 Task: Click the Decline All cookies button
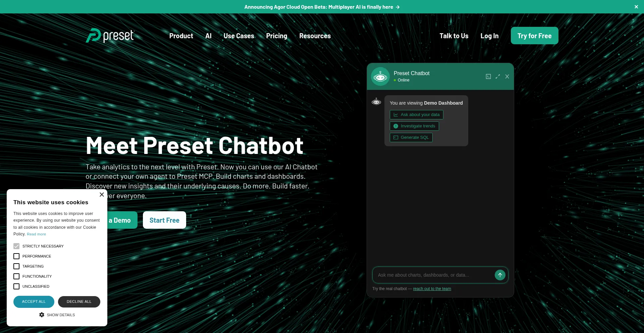click(79, 302)
